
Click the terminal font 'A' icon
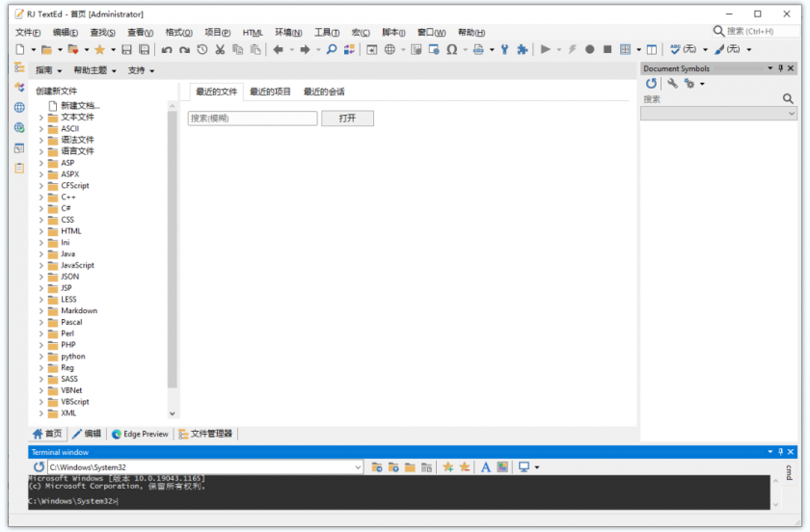(486, 466)
